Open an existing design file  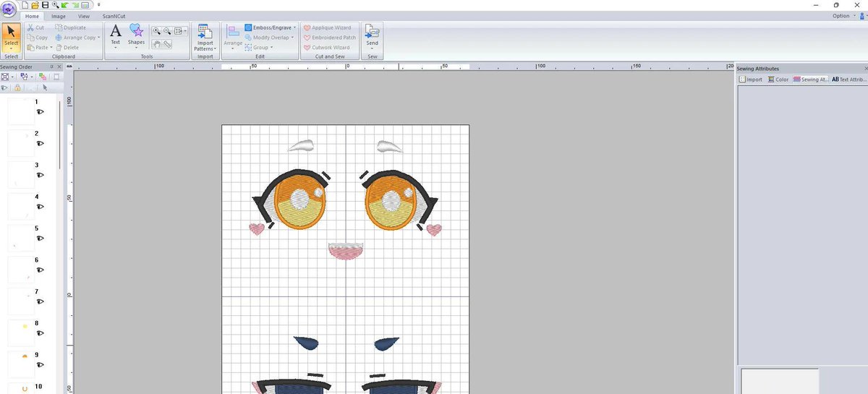(x=35, y=5)
